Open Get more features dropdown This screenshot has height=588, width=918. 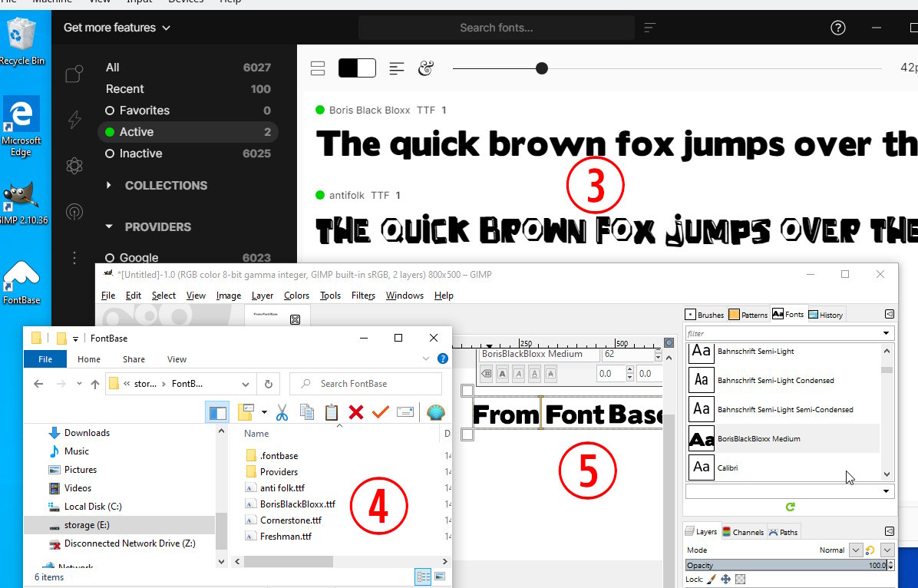(x=117, y=28)
